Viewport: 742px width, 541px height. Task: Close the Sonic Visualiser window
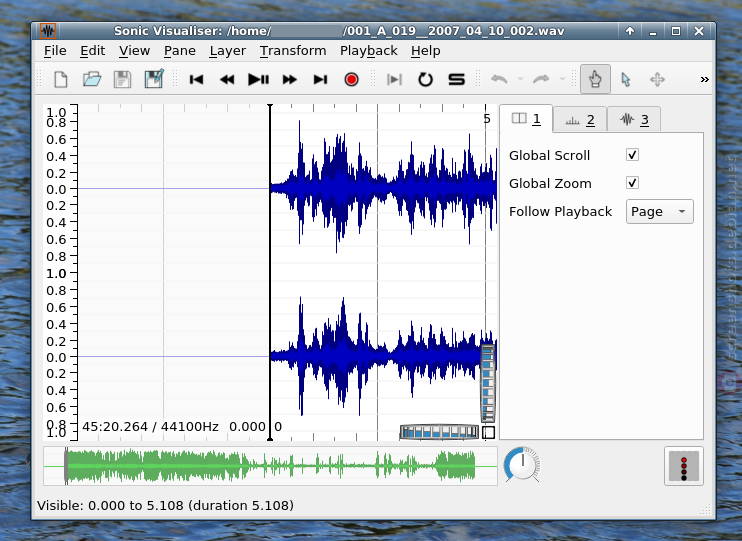(x=699, y=31)
